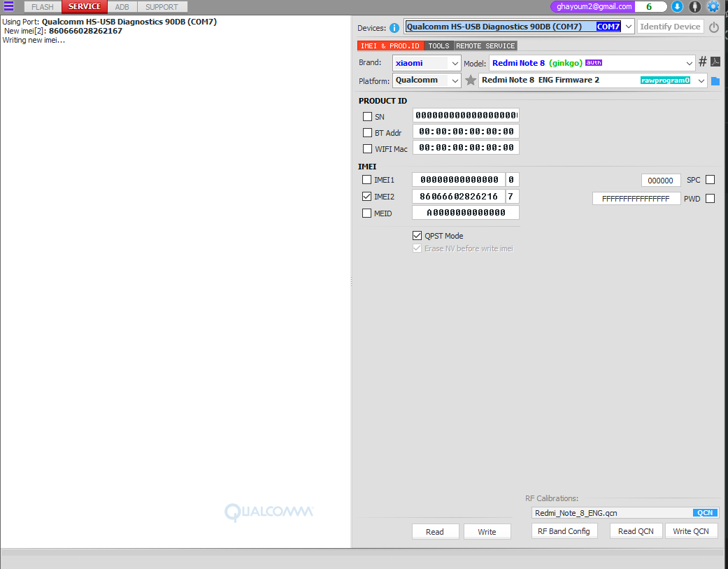728x569 pixels.
Task: Click the SN value input field
Action: click(466, 115)
